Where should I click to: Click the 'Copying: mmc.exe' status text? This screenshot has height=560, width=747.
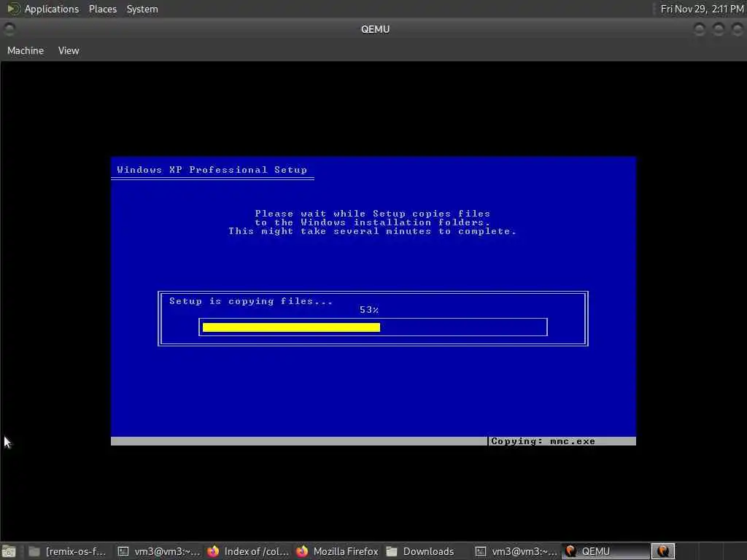click(543, 441)
